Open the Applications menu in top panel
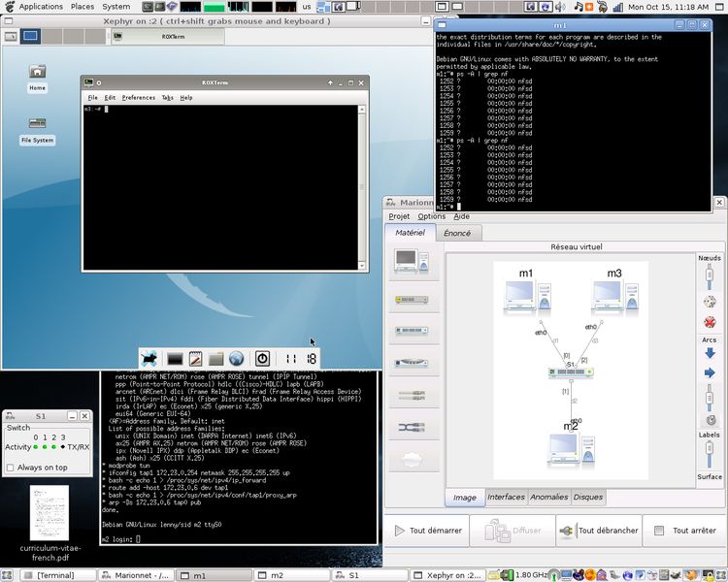 [x=41, y=7]
